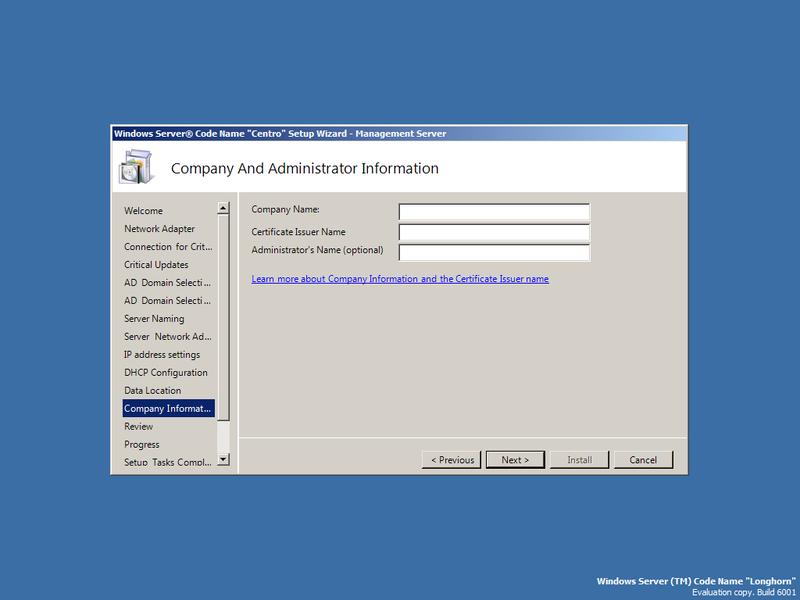
Task: Select the Network Adapter step
Action: click(x=158, y=228)
